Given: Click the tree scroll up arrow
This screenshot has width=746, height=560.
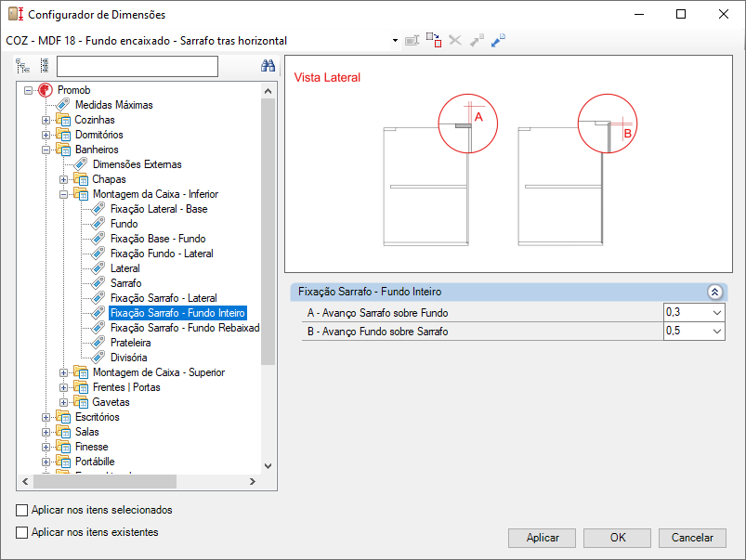Looking at the screenshot, I should point(268,91).
